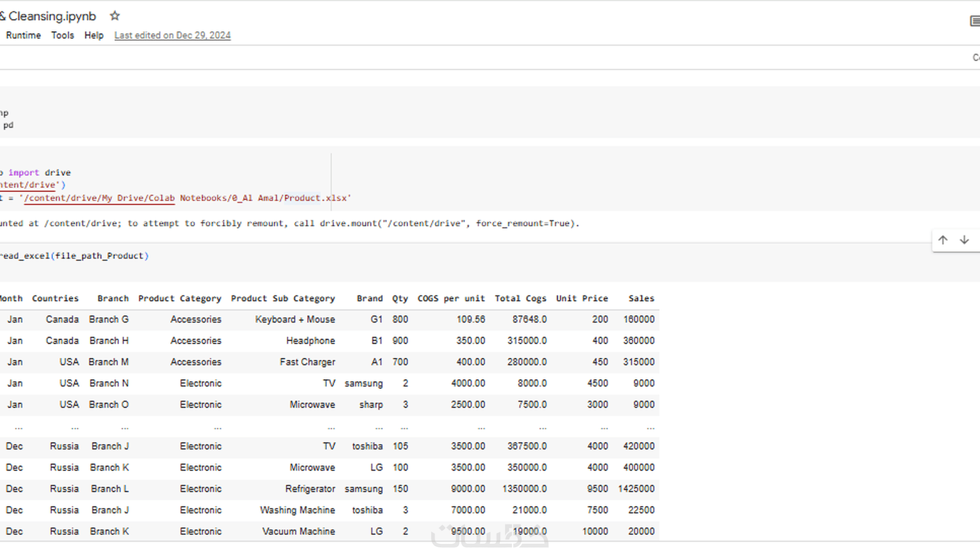Open the Tools menu
980x559 pixels.
62,35
